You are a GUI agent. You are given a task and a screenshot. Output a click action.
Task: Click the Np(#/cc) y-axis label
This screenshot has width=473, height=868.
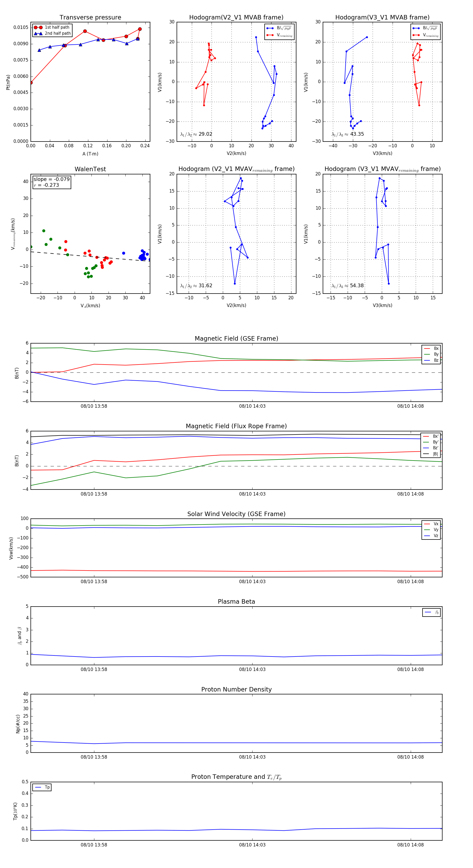click(x=18, y=724)
